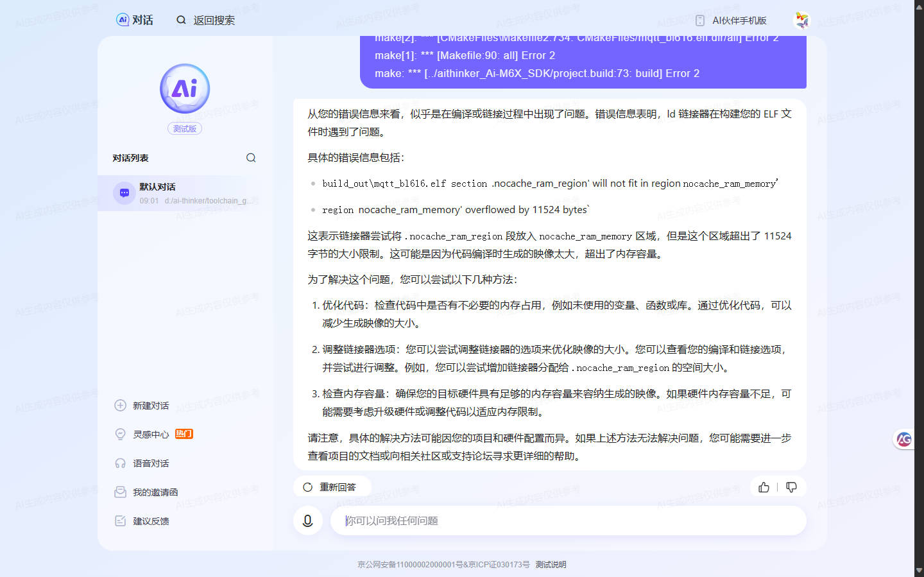Click the purple chat bubble icon of 默认对话
Screen dimensions: 924x577
click(124, 193)
